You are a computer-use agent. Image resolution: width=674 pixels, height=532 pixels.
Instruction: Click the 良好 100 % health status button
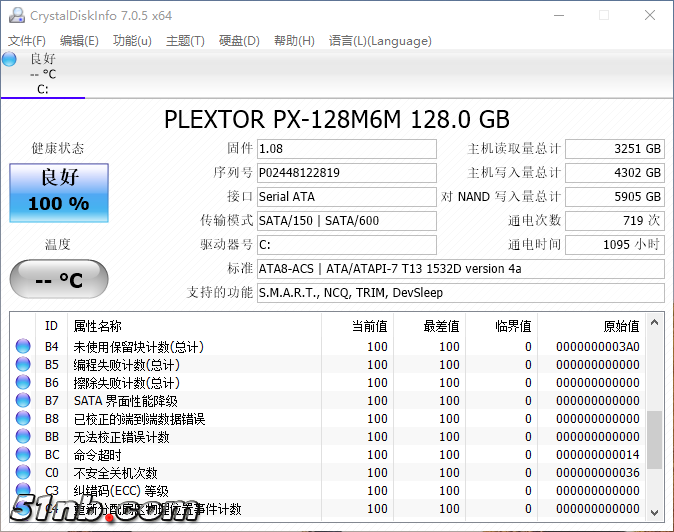59,193
